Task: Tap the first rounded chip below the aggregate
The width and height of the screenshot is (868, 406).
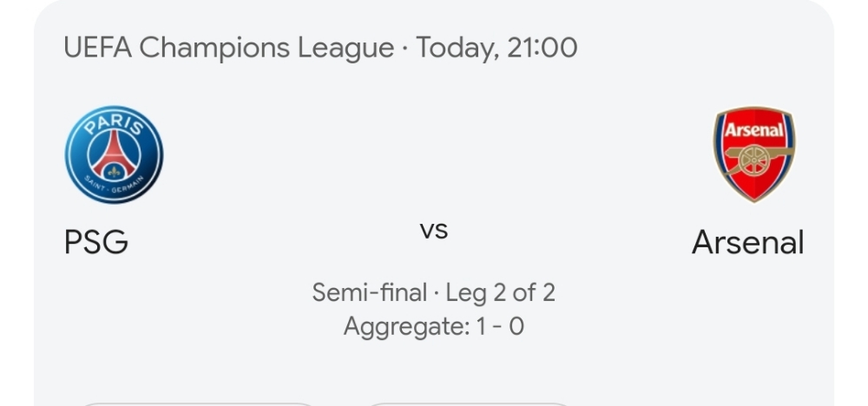Action: pos(198,404)
